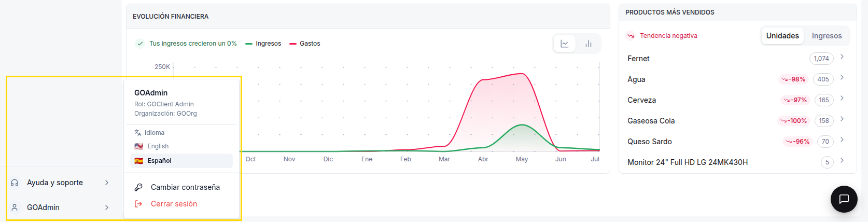868x222 pixels.
Task: Switch to the Unidades tab
Action: pyautogui.click(x=782, y=36)
